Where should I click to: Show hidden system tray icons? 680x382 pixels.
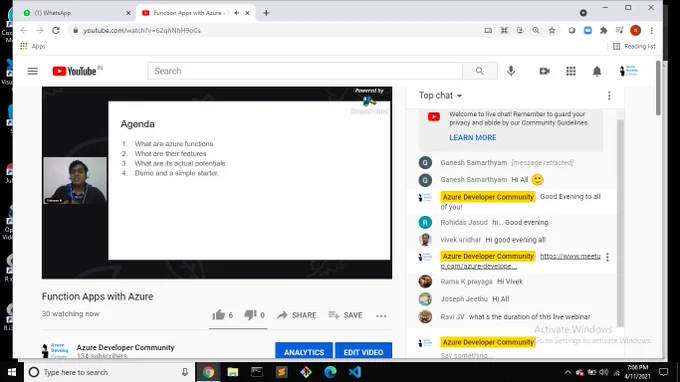[567, 372]
